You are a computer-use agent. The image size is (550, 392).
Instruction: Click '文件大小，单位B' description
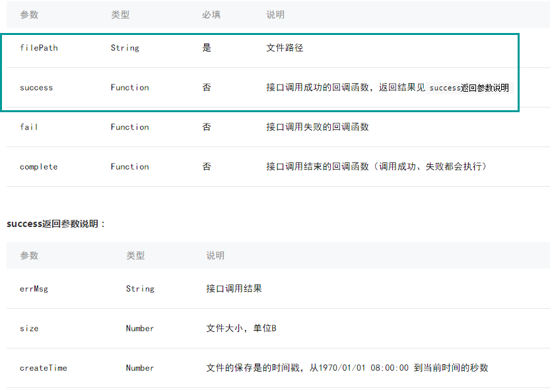click(242, 328)
